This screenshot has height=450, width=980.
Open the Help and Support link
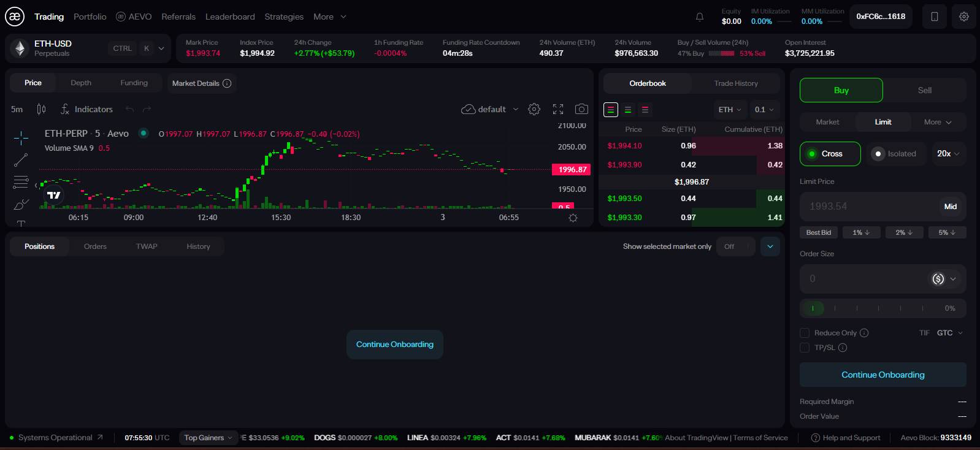[x=846, y=438]
